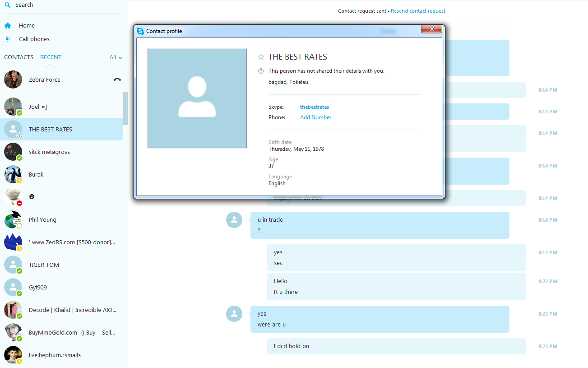
Task: Click the question mark icon beside details notice
Action: (x=260, y=71)
